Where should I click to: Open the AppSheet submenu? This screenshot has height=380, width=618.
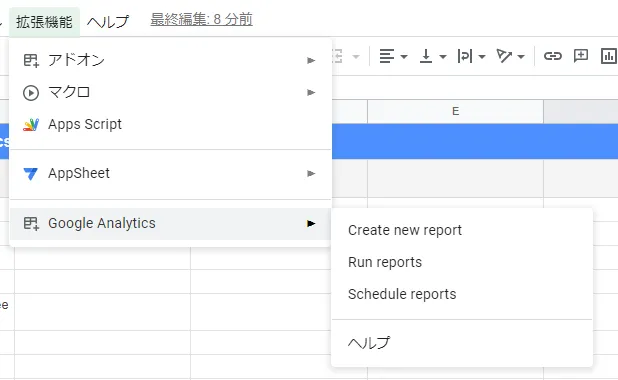click(x=170, y=173)
